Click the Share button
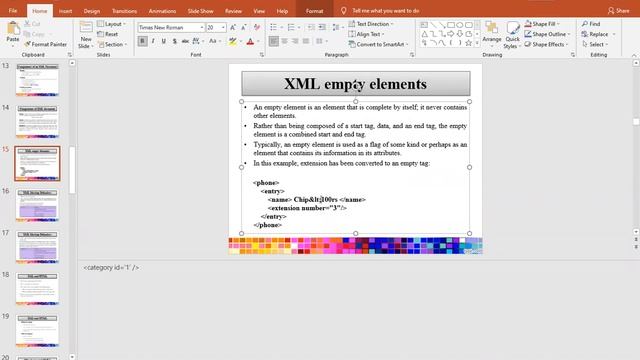This screenshot has height=360, width=640. coord(618,11)
